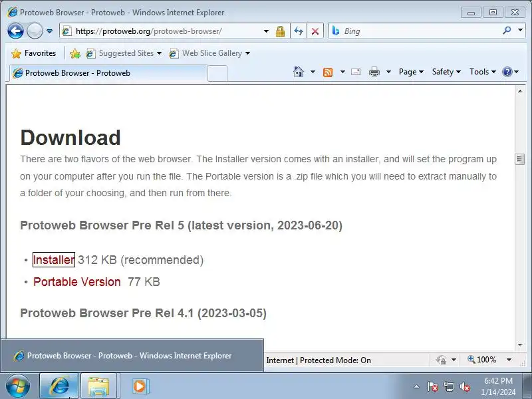Stop loading with the red X icon
Viewport: 532px width, 399px height.
[x=315, y=31]
